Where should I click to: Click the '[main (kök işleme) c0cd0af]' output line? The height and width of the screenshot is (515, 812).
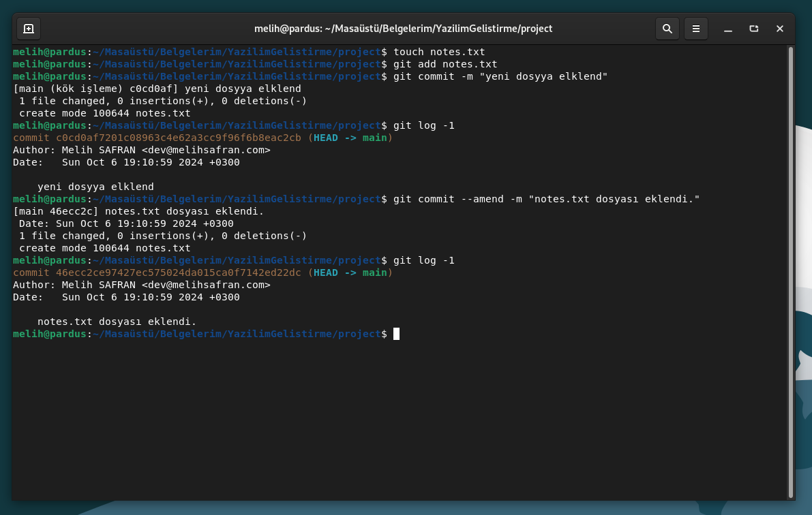pyautogui.click(x=157, y=89)
